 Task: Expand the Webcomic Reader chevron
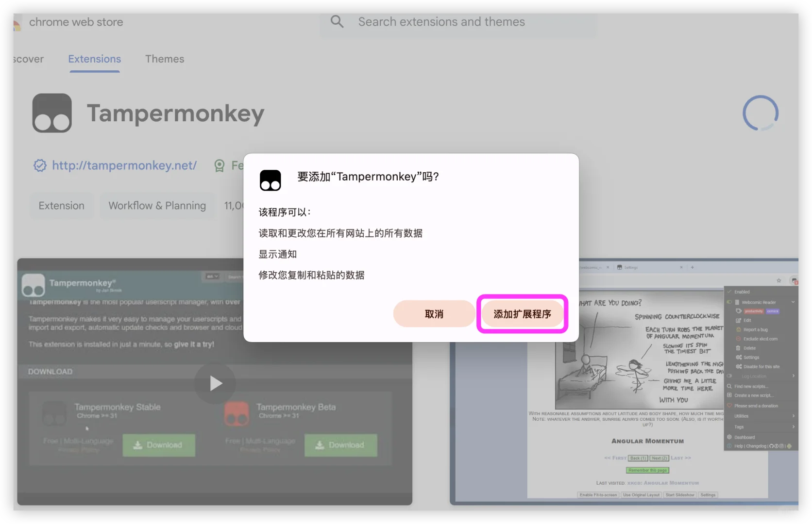[x=793, y=302]
